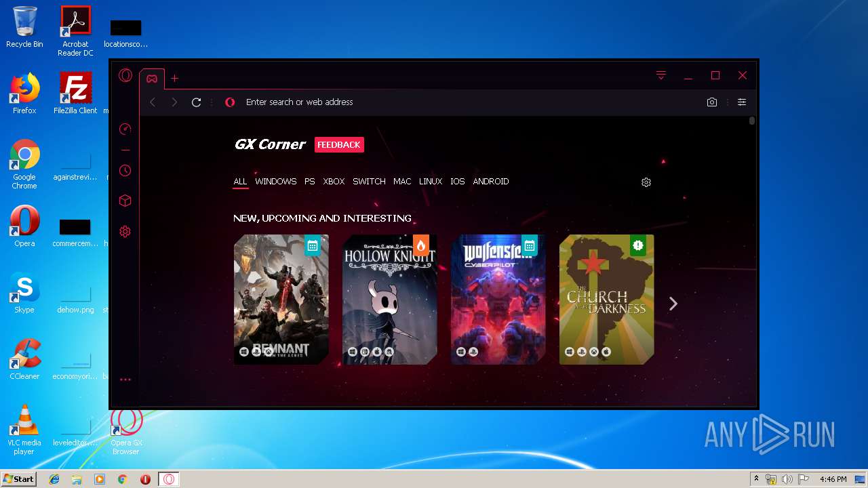This screenshot has width=868, height=488.
Task: Click the FEEDBACK button
Action: pos(339,144)
